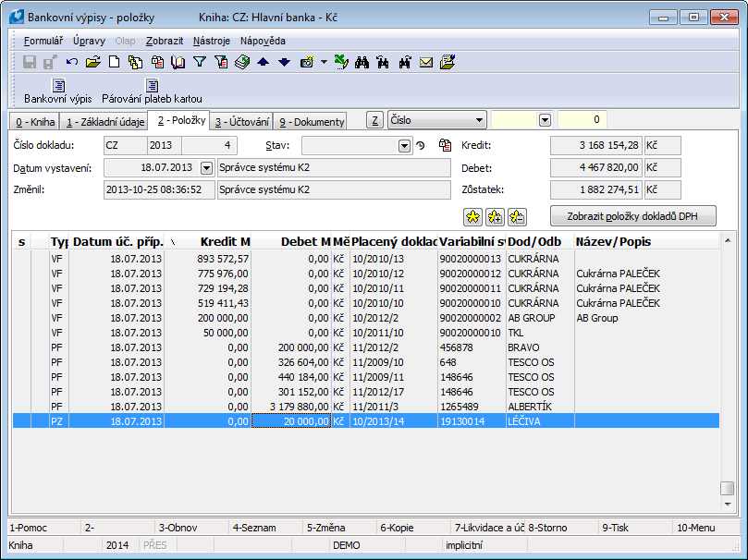Click the envelope mail icon

coord(426,63)
